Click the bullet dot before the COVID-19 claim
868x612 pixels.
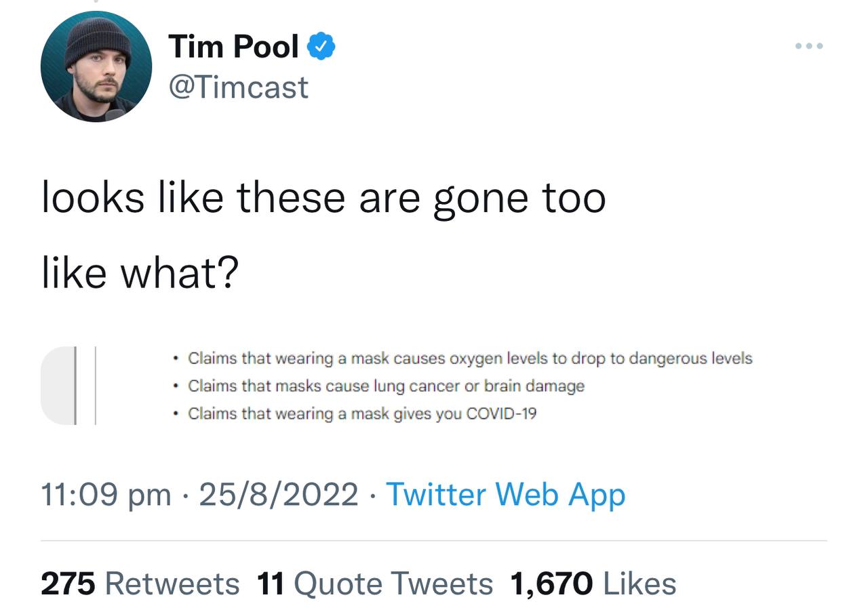pyautogui.click(x=176, y=414)
